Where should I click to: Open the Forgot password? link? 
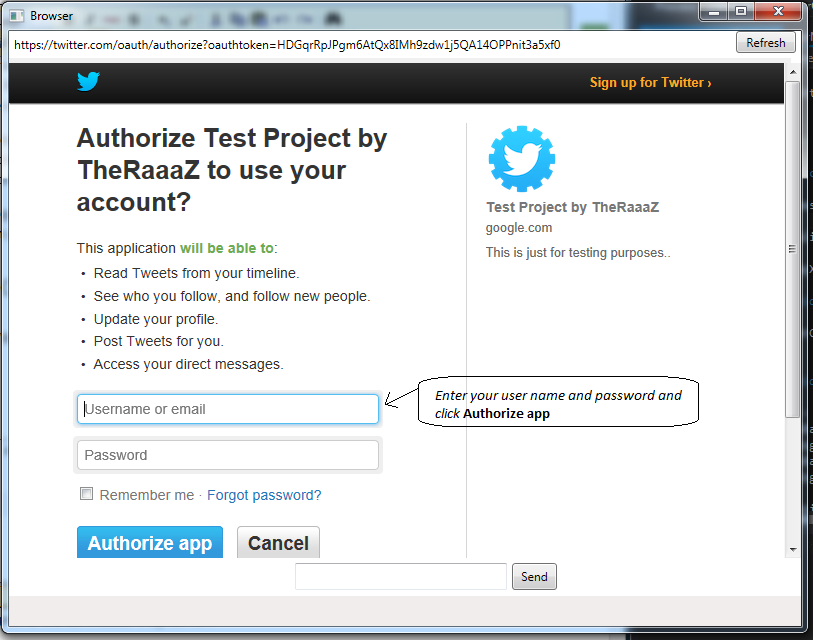click(x=264, y=495)
